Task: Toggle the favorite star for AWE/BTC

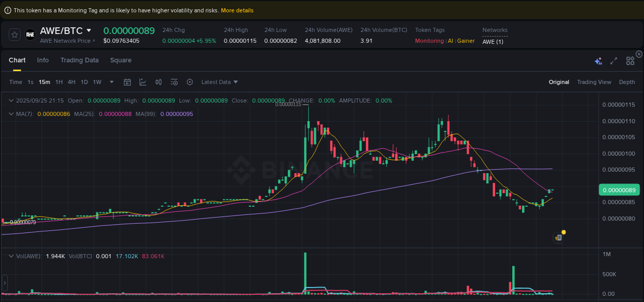Action: pyautogui.click(x=14, y=35)
